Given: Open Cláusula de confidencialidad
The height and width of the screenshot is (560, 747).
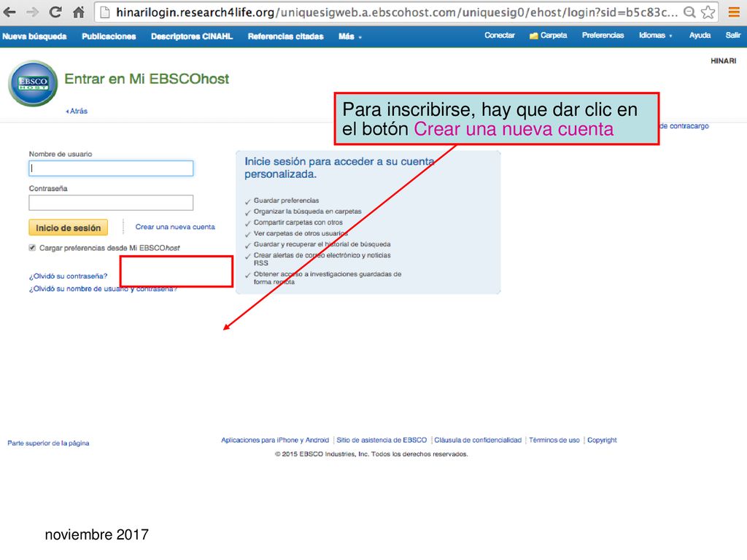Looking at the screenshot, I should 478,440.
